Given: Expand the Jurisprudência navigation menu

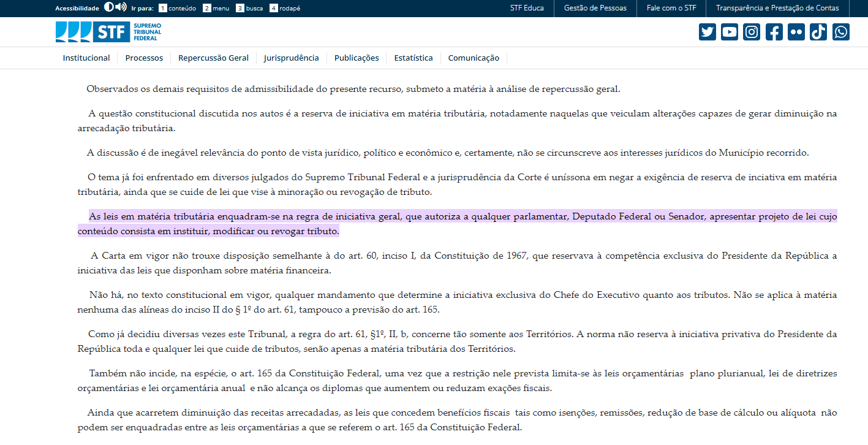Looking at the screenshot, I should [291, 58].
